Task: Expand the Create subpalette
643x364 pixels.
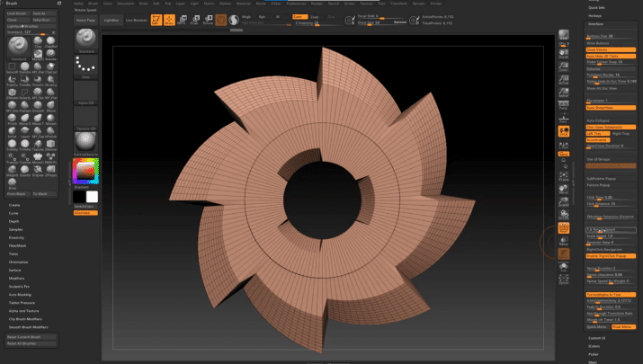Action: [14, 205]
